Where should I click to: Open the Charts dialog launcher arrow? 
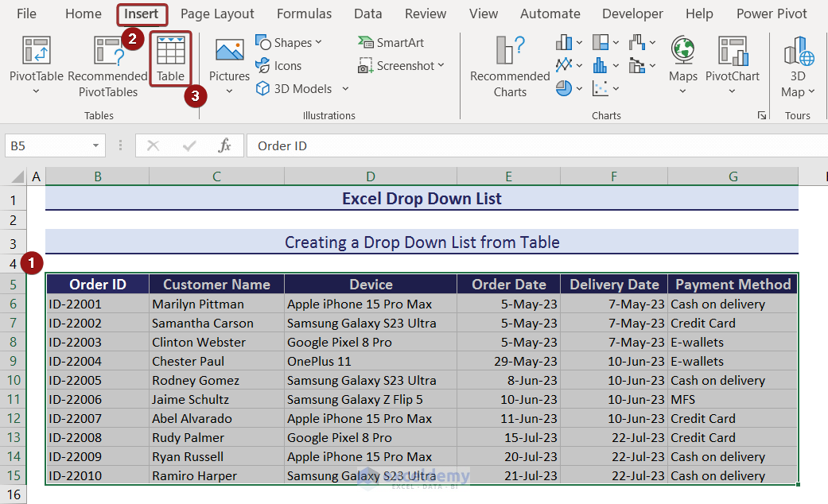pos(762,116)
